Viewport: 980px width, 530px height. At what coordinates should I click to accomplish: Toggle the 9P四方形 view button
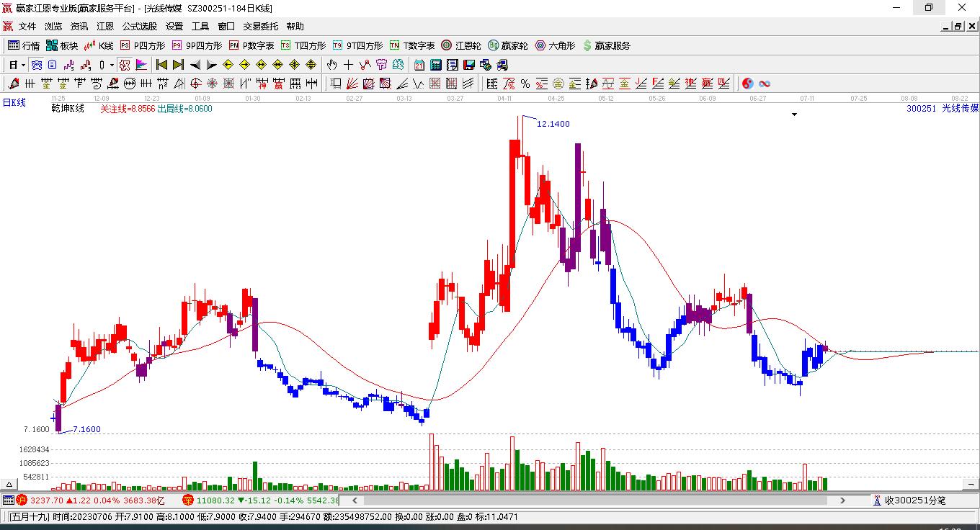click(x=197, y=45)
